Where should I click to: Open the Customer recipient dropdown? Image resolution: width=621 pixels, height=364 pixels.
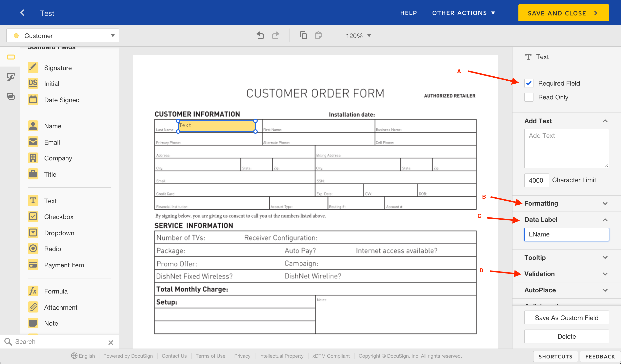pos(63,36)
